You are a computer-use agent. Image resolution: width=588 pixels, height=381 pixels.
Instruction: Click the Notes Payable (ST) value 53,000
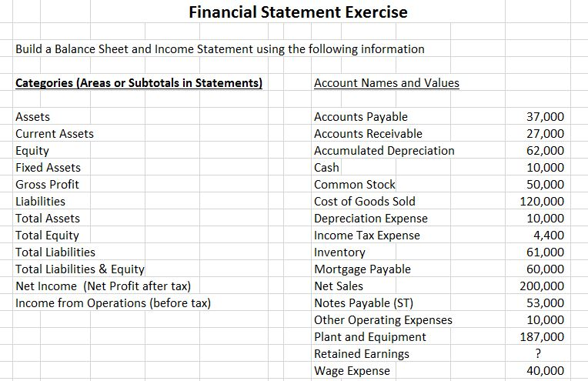[545, 303]
